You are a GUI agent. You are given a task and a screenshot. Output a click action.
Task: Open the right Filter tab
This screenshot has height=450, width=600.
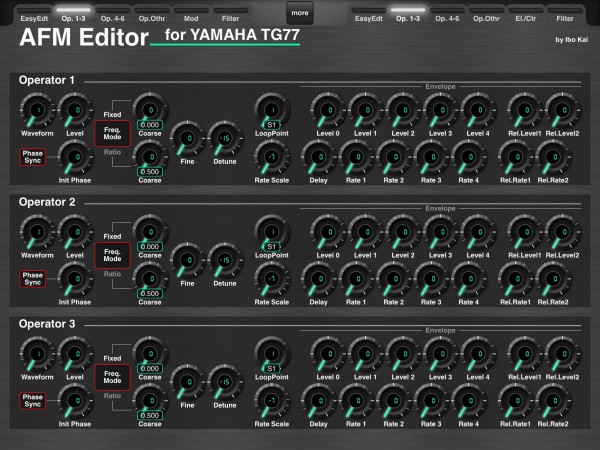[565, 15]
